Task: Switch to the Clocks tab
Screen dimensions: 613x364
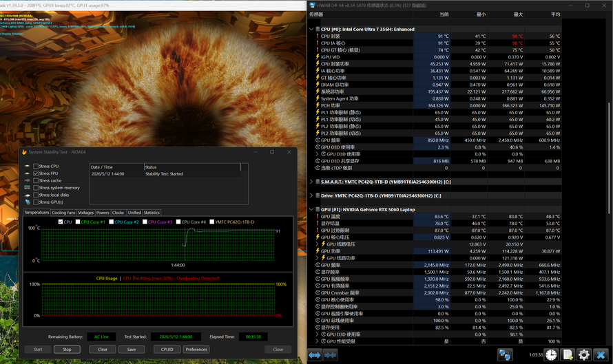Action: [x=118, y=213]
